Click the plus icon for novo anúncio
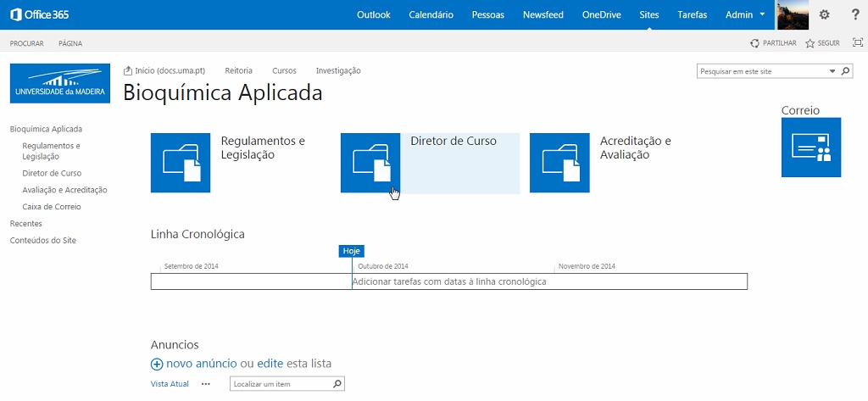868x401 pixels. tap(157, 365)
